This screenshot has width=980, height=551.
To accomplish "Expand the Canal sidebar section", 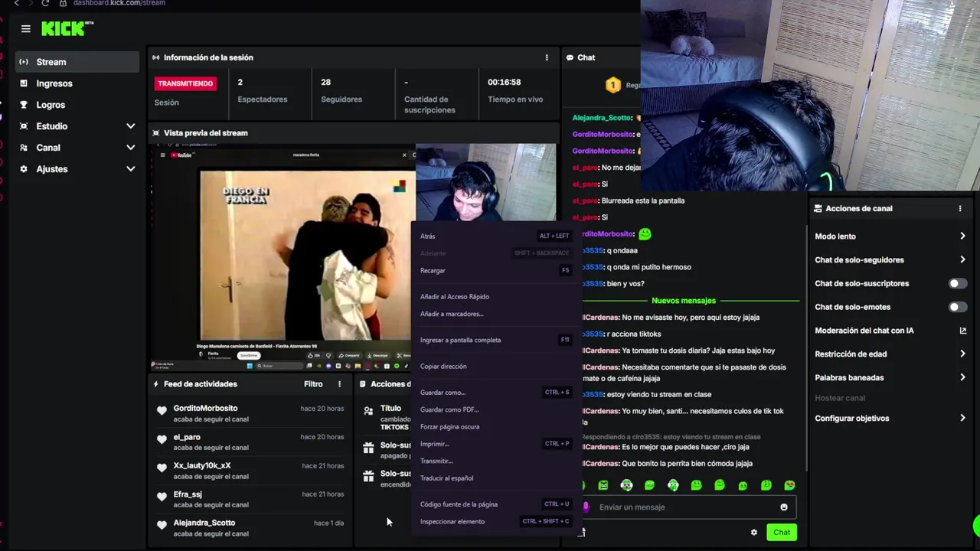I will click(130, 148).
